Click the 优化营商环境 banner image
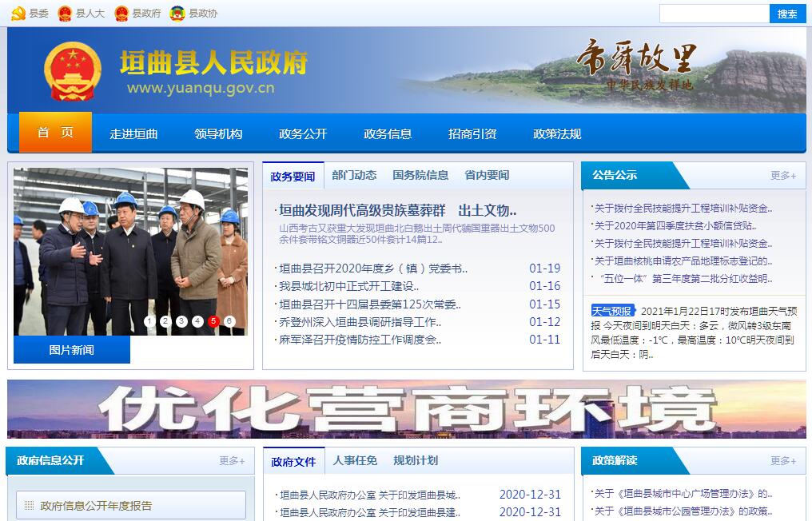This screenshot has width=812, height=521. [406, 409]
